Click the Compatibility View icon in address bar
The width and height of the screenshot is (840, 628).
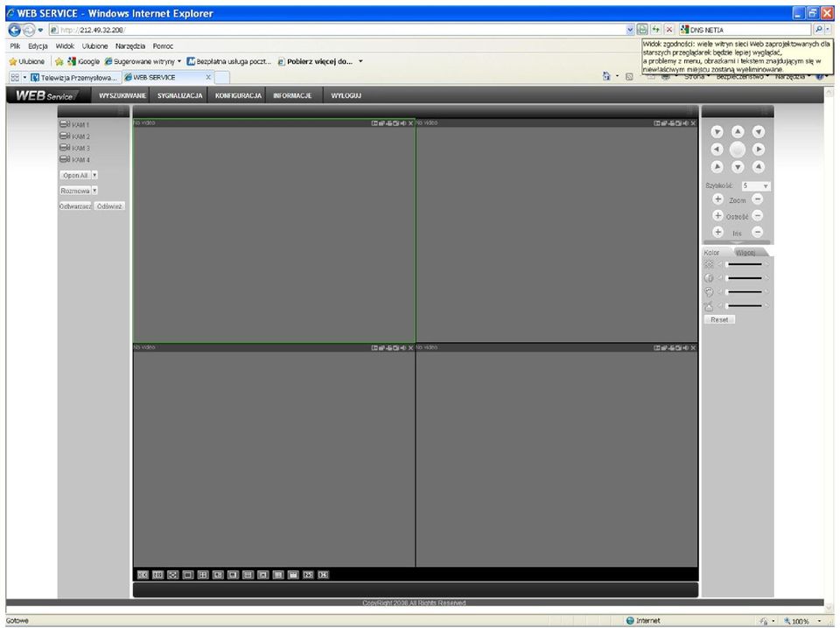pos(642,30)
